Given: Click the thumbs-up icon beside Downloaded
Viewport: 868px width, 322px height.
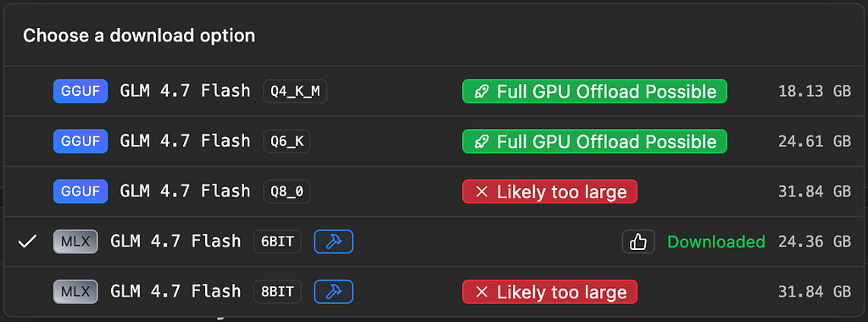Looking at the screenshot, I should click(638, 241).
